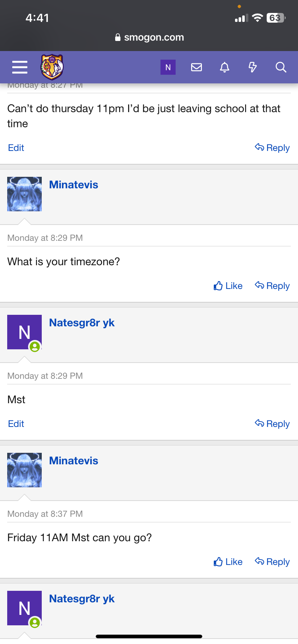The width and height of the screenshot is (298, 644).
Task: Like the "Friday 11AM Mst" message
Action: coord(228,562)
